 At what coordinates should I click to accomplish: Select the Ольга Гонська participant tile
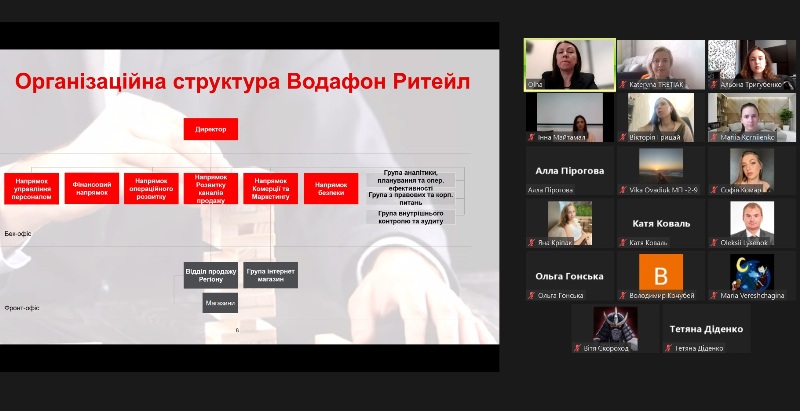point(570,276)
